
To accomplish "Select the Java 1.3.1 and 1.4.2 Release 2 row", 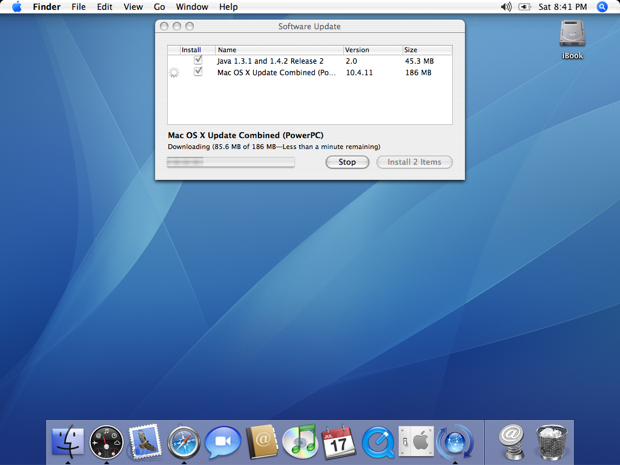I will (x=310, y=61).
